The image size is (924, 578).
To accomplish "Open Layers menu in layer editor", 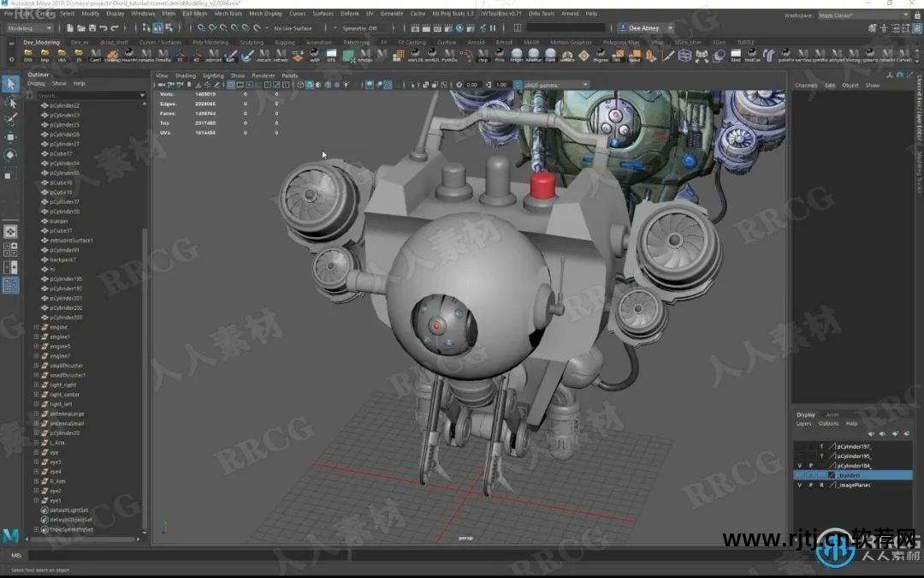I will click(803, 424).
